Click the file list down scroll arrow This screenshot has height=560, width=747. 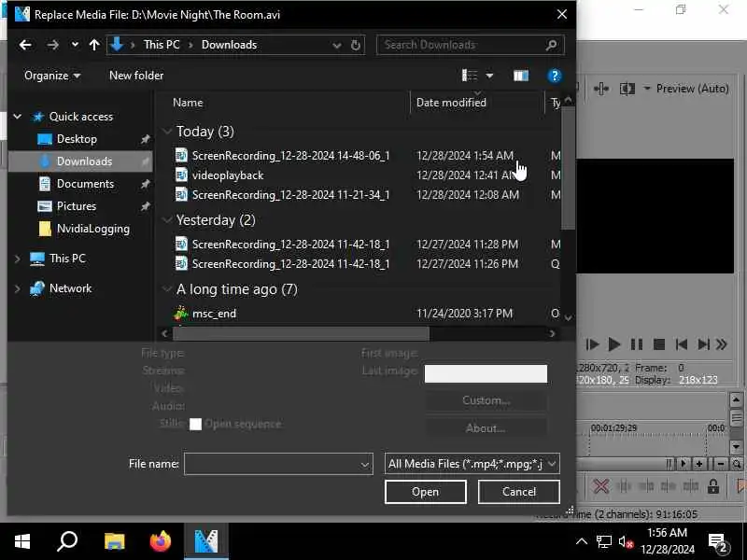tap(568, 317)
